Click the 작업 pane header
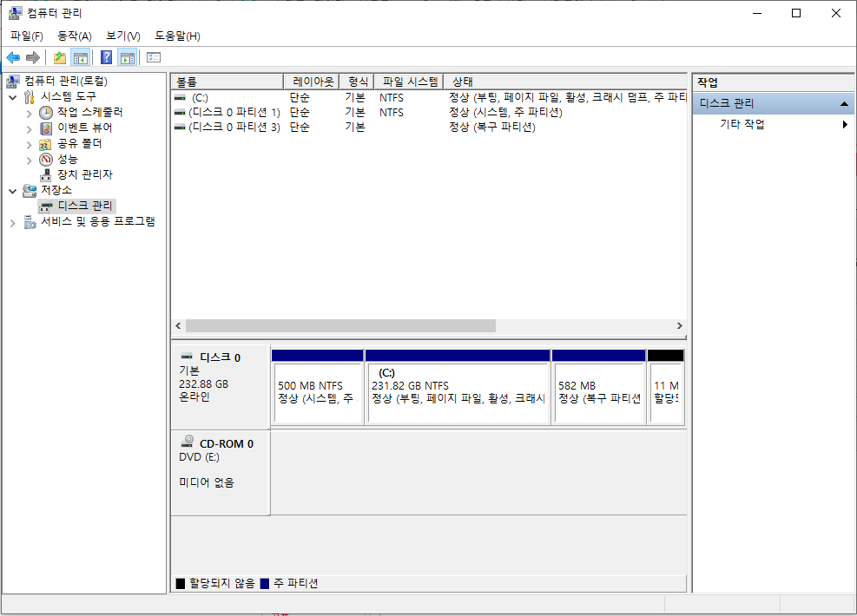The width and height of the screenshot is (857, 616). pyautogui.click(x=774, y=83)
